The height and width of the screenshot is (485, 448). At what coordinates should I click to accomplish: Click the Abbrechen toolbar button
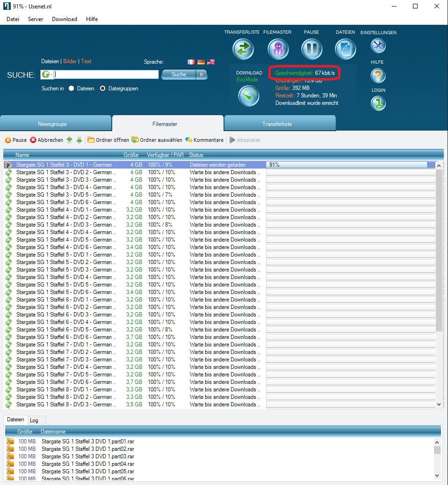[47, 140]
